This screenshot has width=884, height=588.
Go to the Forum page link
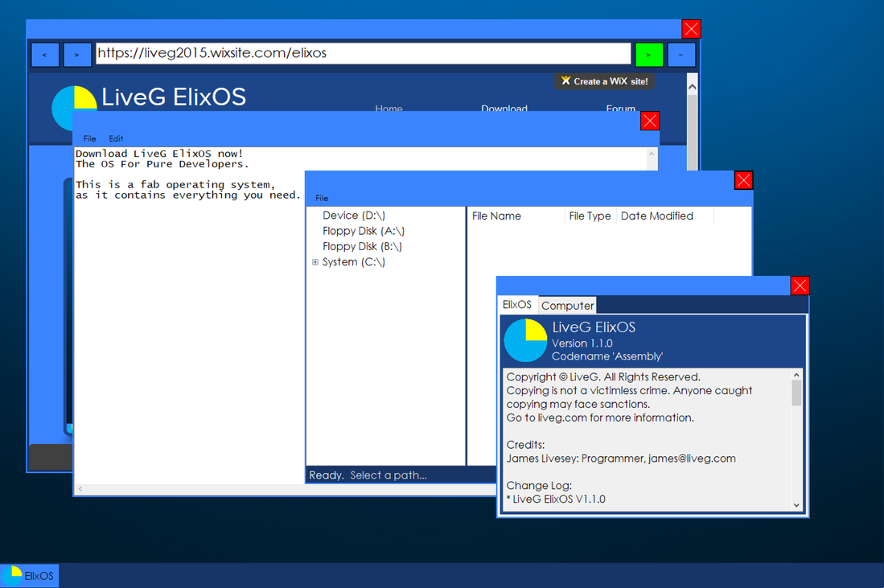coord(620,108)
